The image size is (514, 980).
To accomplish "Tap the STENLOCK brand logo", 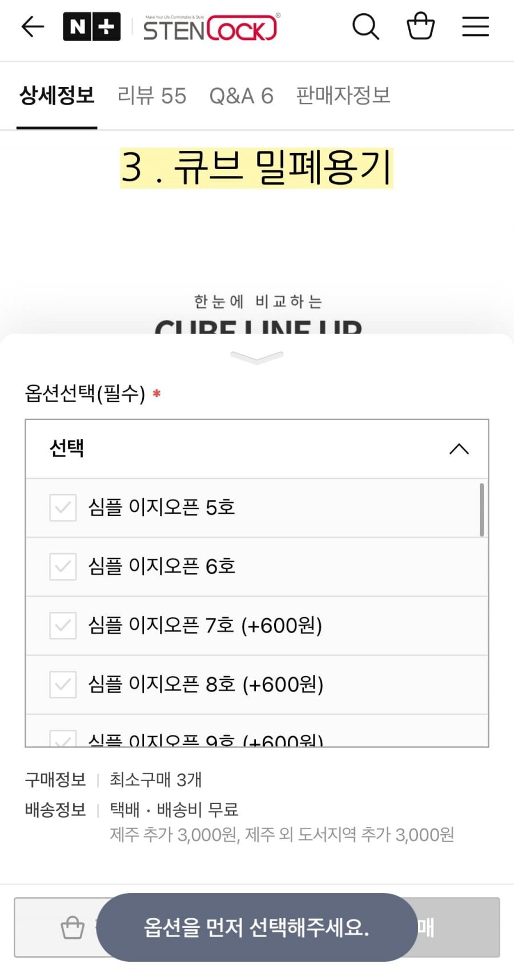I will 211,27.
